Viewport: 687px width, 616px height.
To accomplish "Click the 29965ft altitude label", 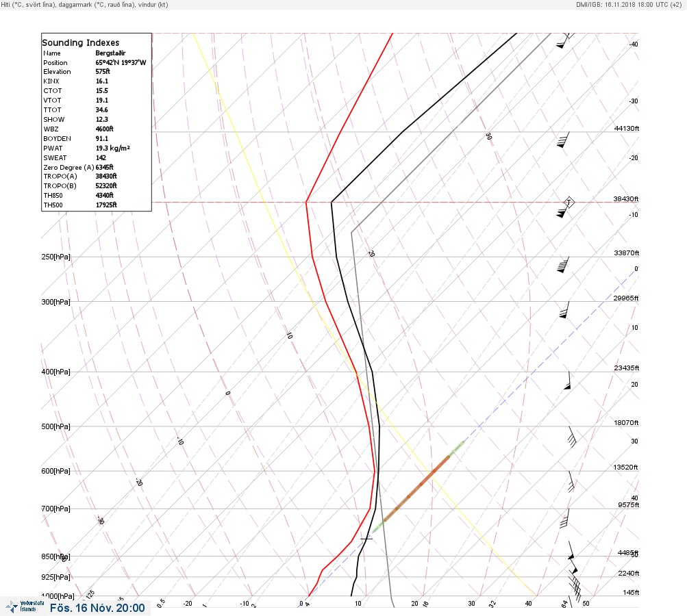I will (626, 298).
